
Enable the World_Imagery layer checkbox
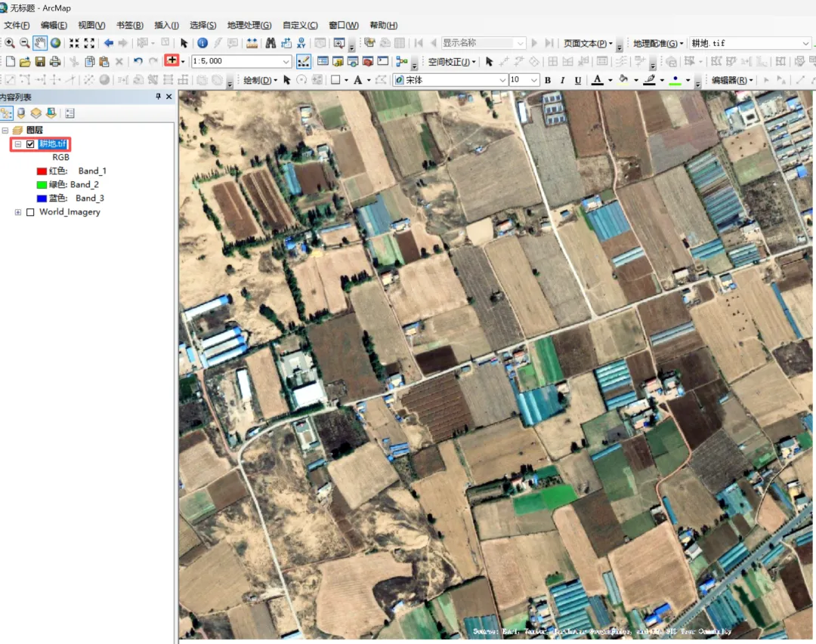coord(30,212)
